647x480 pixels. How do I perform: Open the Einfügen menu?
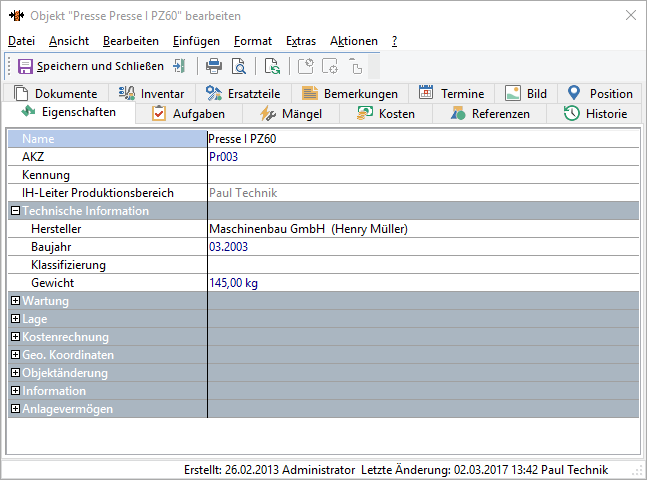coord(196,41)
